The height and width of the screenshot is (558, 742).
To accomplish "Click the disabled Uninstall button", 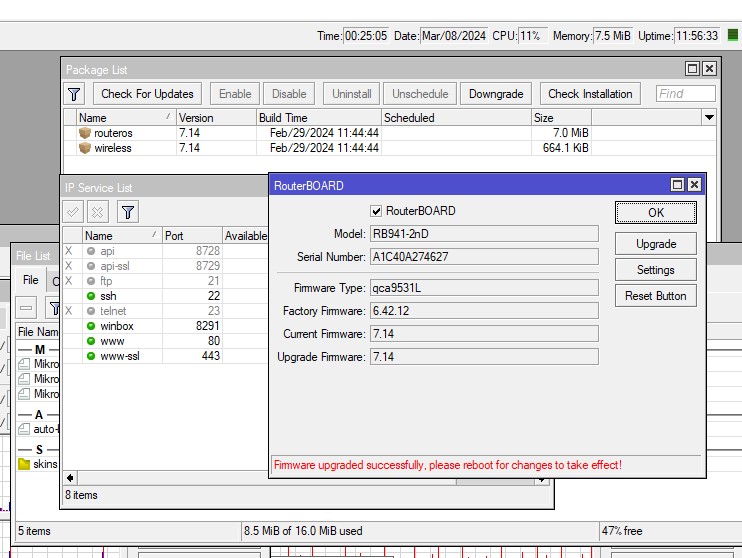I will click(351, 94).
